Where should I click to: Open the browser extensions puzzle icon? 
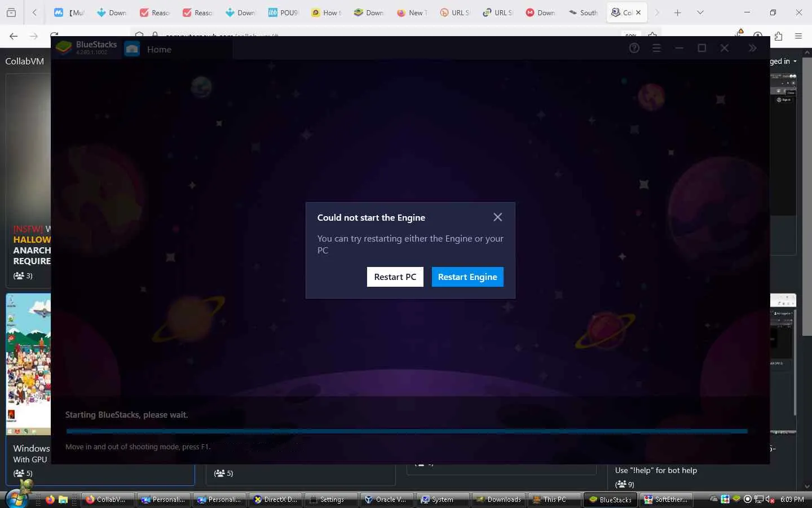click(x=778, y=36)
